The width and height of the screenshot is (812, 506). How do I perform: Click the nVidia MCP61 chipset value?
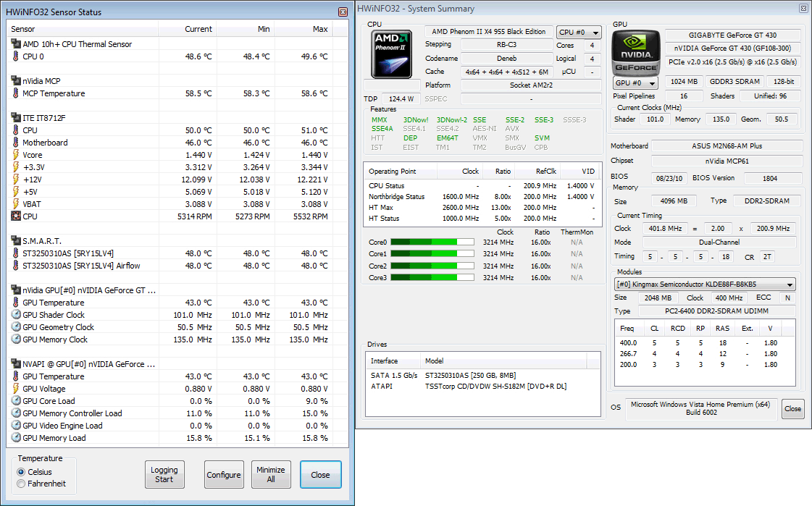coord(727,161)
